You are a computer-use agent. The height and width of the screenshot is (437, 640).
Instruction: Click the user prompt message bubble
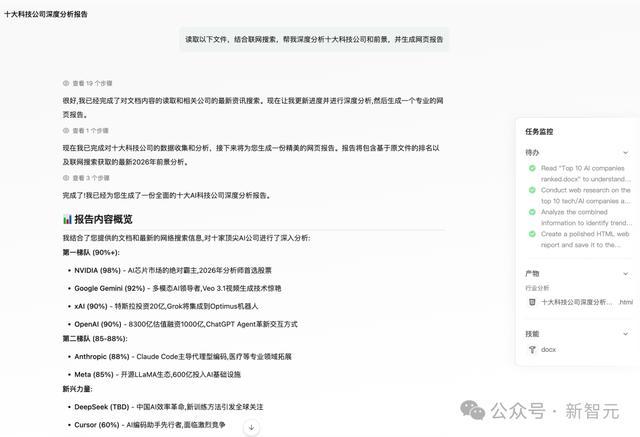coord(315,40)
